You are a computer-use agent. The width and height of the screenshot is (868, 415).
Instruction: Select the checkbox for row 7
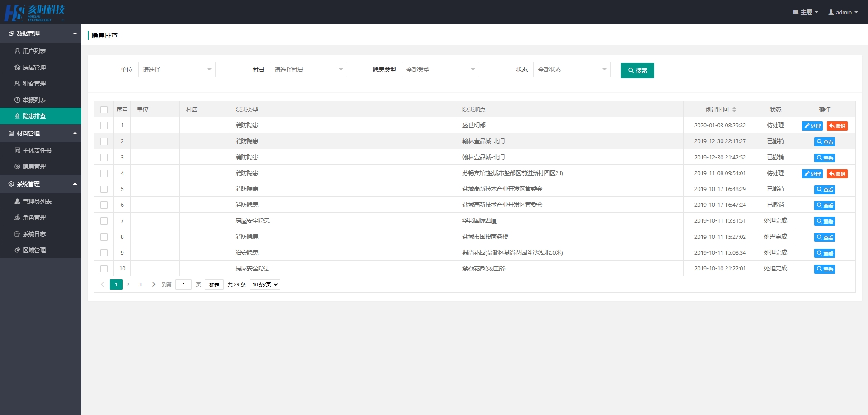pyautogui.click(x=104, y=221)
